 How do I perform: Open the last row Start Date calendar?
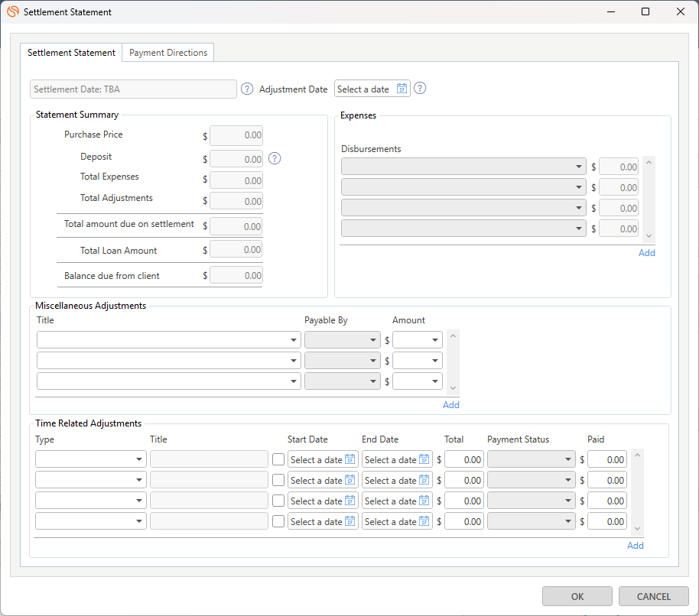coord(350,521)
